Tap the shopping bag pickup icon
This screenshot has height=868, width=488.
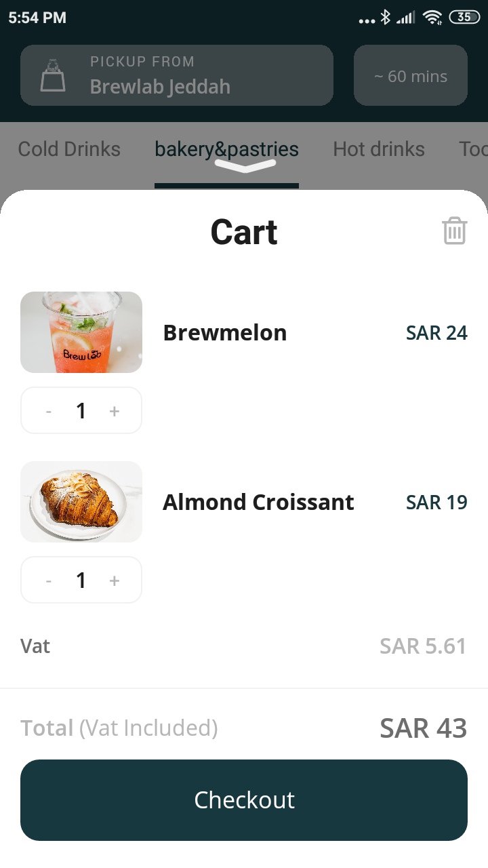pyautogui.click(x=53, y=75)
